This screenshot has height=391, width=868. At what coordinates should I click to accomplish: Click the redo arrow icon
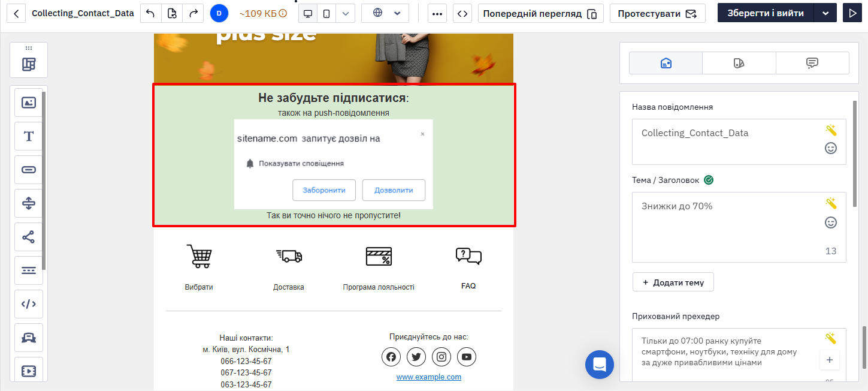(193, 13)
